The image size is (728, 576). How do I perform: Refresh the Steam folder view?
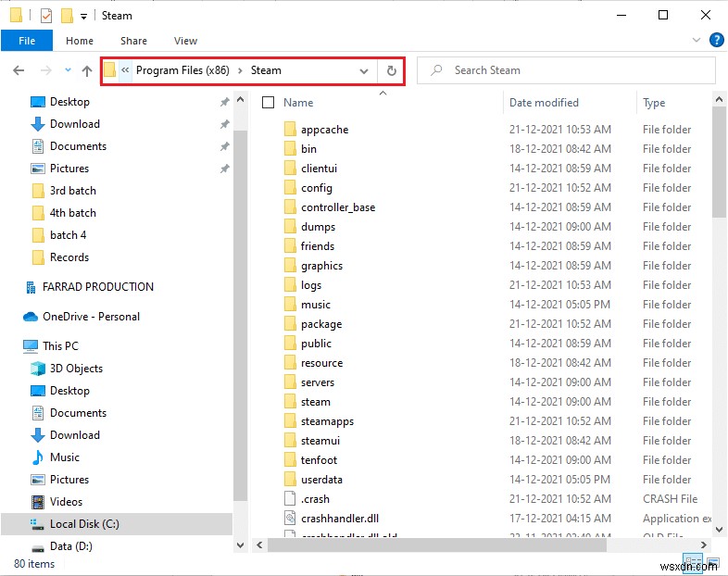pos(392,70)
